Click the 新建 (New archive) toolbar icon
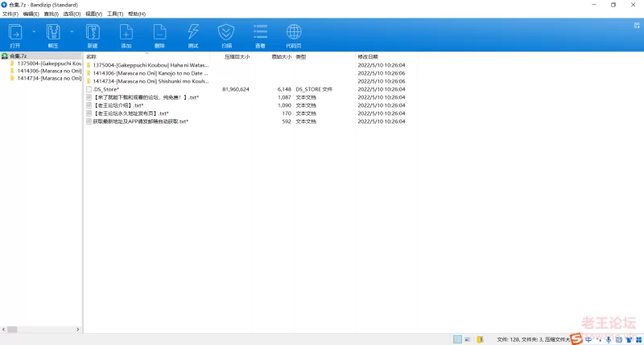Screen dimensions: 644x345 (93, 32)
